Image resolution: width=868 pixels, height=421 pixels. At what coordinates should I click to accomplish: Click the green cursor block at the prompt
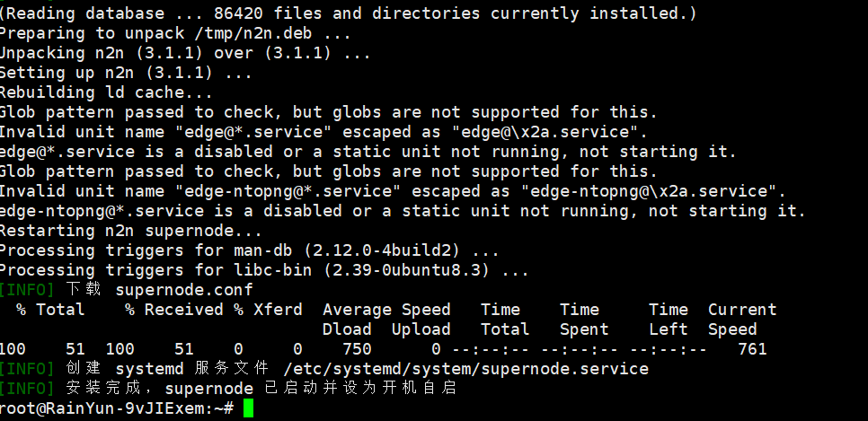(x=249, y=408)
